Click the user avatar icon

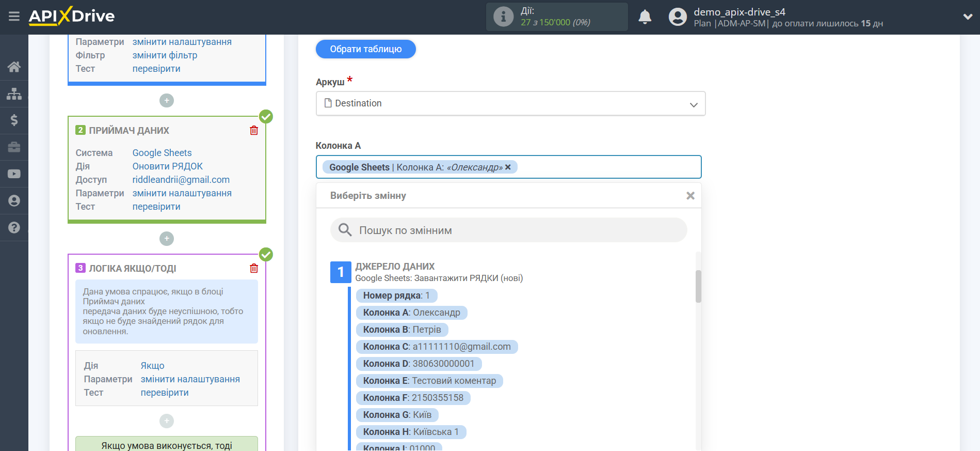(x=678, y=17)
